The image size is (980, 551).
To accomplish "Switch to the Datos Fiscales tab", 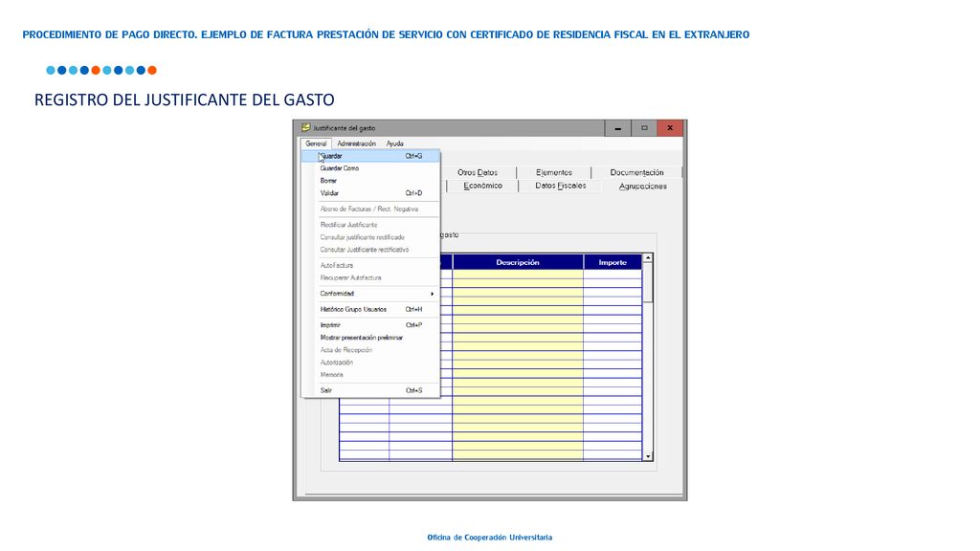I will (x=561, y=187).
